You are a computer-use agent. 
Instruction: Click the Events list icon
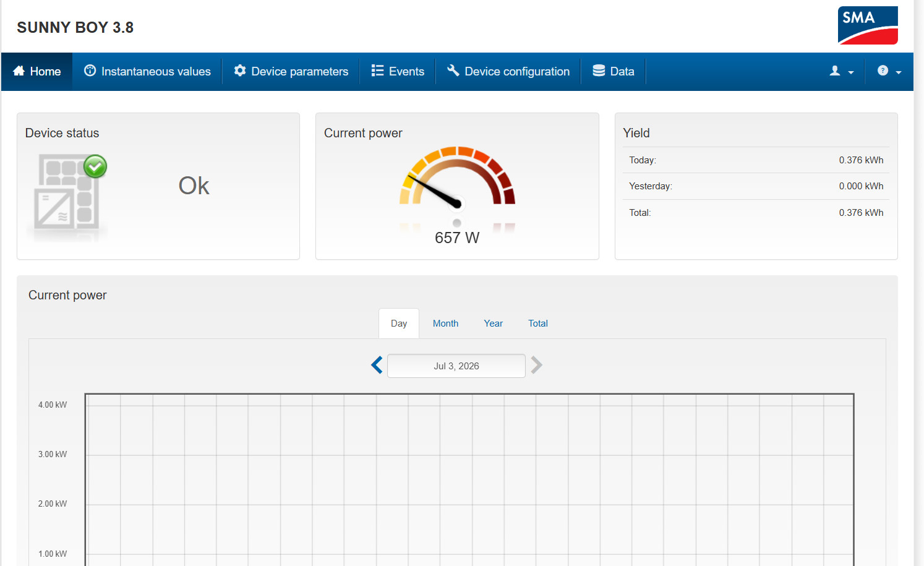coord(377,71)
